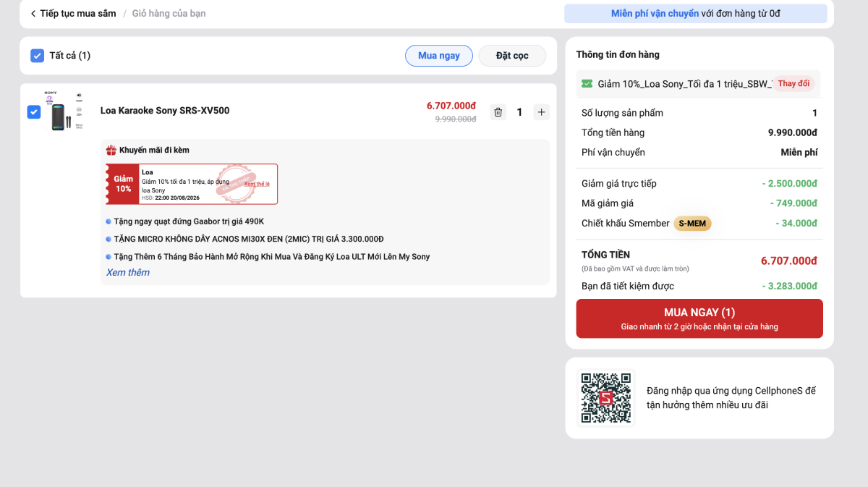Click the CellphoneS login QR code

coord(606,398)
